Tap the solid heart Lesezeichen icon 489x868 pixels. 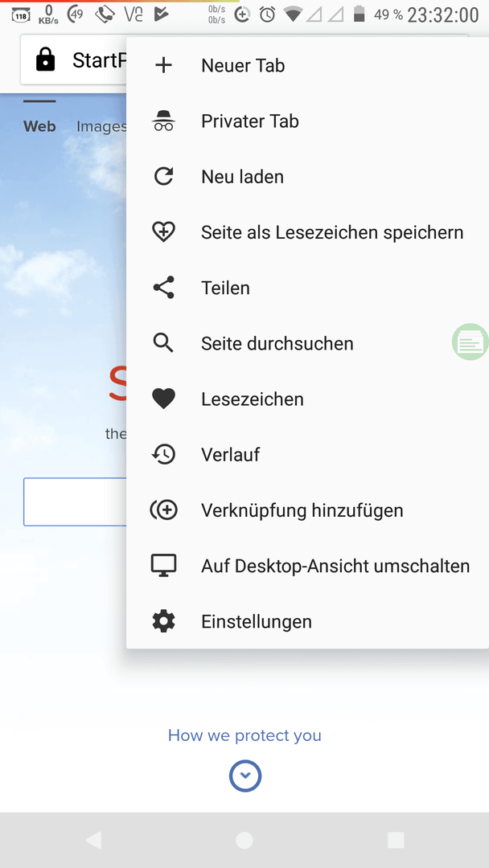pyautogui.click(x=163, y=399)
